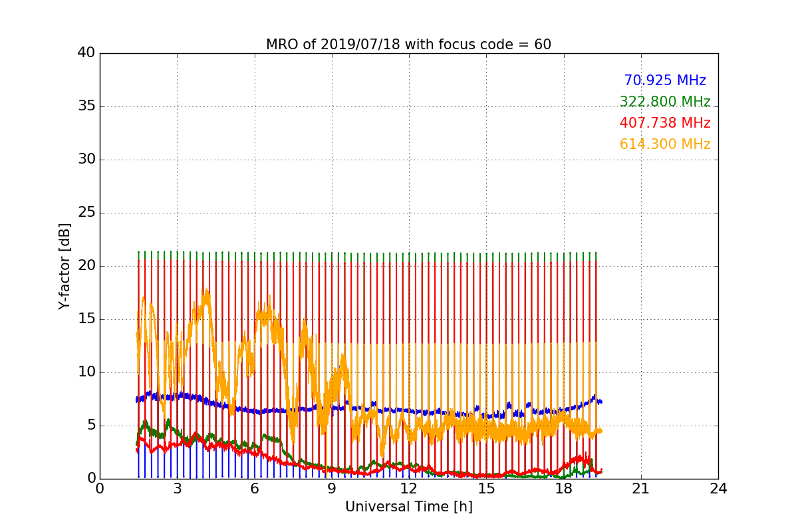Viewport: 798px width, 532px height.
Task: Click the x-axis tick label 24
Action: (718, 488)
